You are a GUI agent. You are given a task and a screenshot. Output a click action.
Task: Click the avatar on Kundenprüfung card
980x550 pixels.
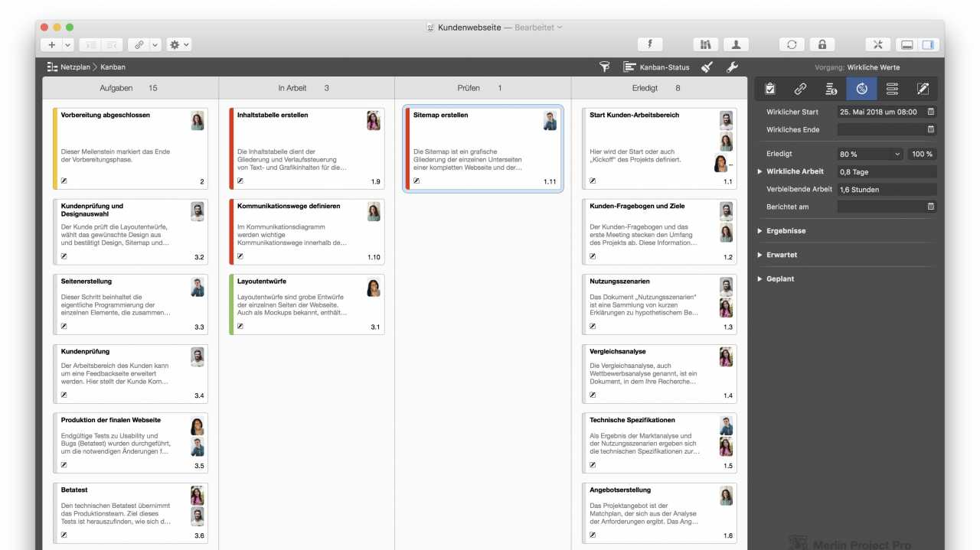[x=198, y=357]
